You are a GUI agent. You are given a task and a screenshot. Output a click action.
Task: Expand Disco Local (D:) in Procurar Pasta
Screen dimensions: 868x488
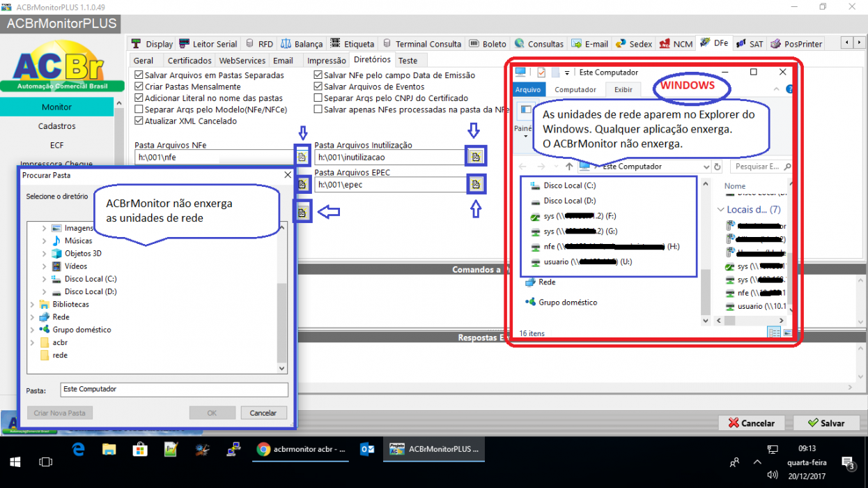point(45,291)
